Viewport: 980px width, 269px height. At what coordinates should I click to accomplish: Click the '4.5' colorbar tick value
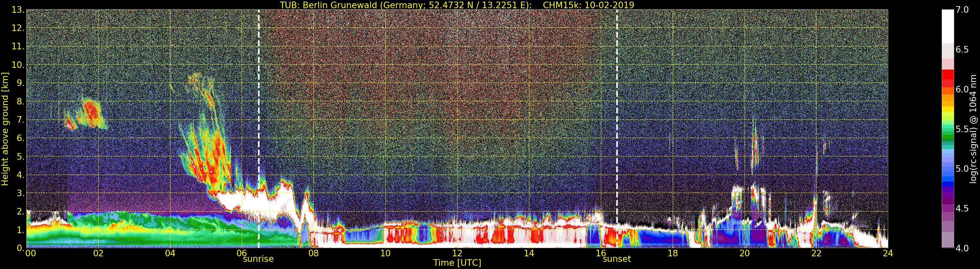point(962,208)
